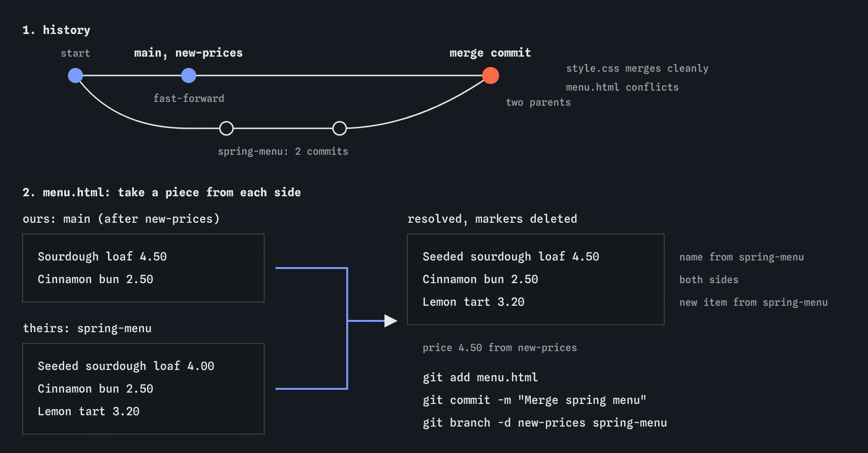Select the second hollow spring-menu commit
868x453 pixels.
pos(340,128)
